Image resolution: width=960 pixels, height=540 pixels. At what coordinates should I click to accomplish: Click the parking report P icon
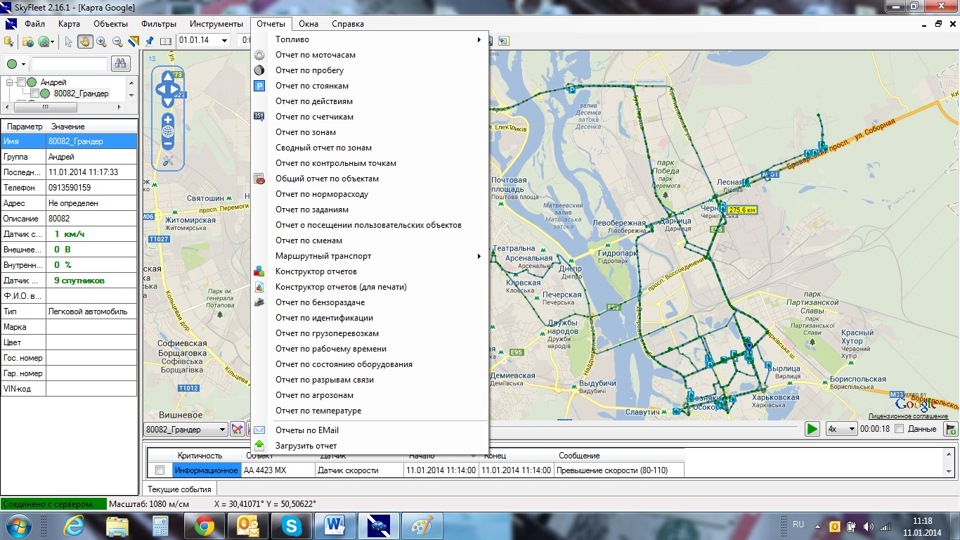[260, 86]
